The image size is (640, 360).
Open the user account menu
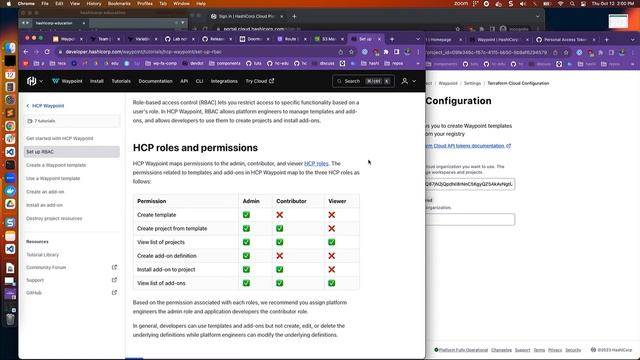[408, 81]
